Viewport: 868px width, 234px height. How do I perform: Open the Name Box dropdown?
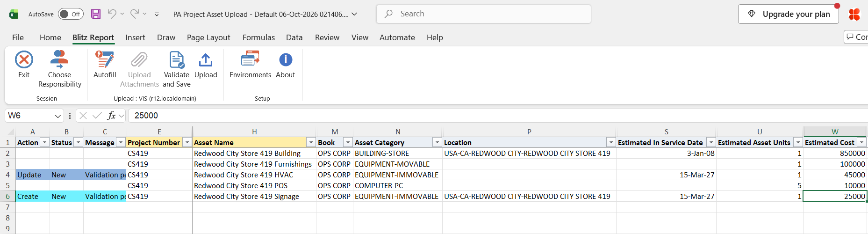pos(58,116)
